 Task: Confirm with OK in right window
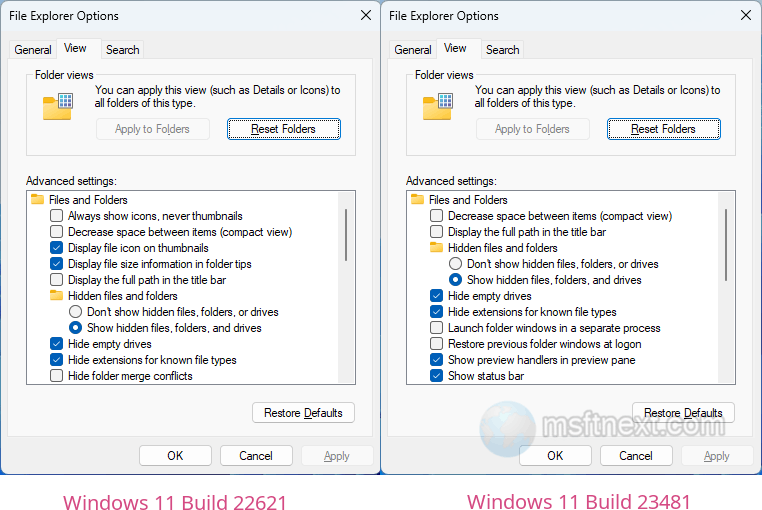coord(555,456)
